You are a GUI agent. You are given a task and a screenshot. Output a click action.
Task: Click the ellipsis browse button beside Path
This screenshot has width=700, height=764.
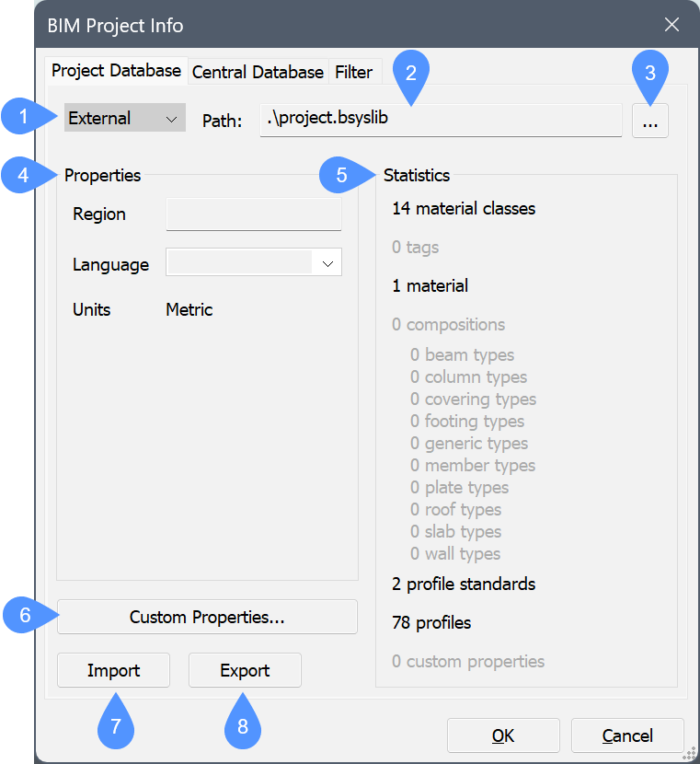tap(649, 121)
